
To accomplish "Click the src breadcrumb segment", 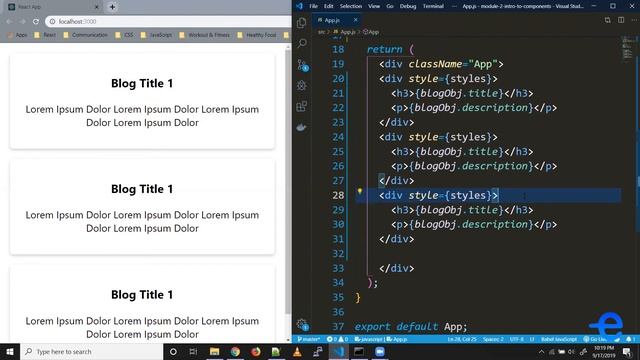I will click(x=321, y=32).
